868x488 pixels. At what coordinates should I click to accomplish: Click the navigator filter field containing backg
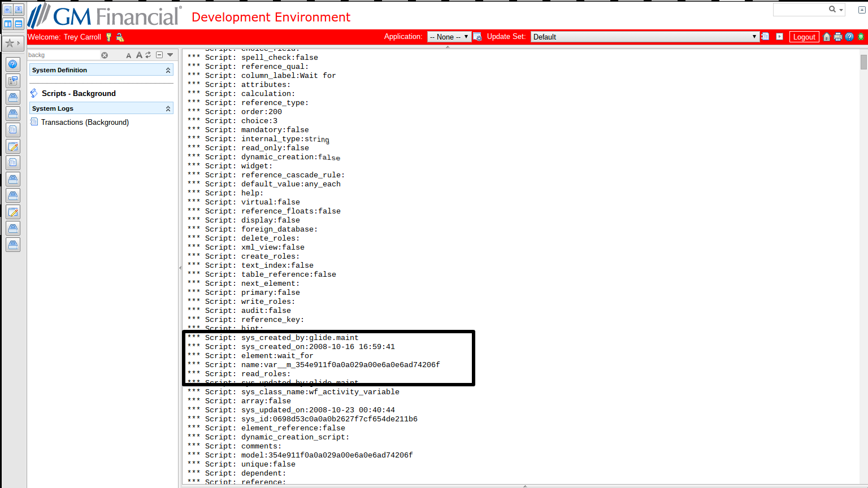coord(64,55)
